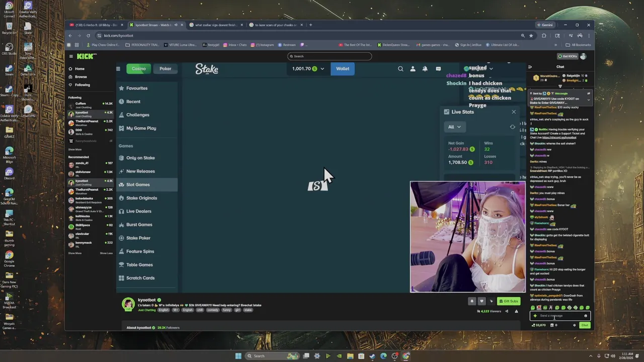The width and height of the screenshot is (644, 362).
Task: Open Stake Originals category
Action: tap(147, 198)
